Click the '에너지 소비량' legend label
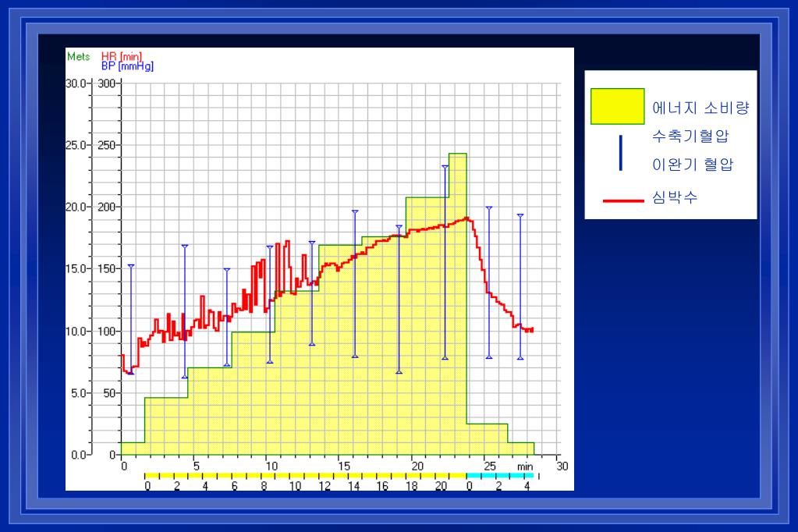Screen dimensions: 798x532 click(x=700, y=108)
